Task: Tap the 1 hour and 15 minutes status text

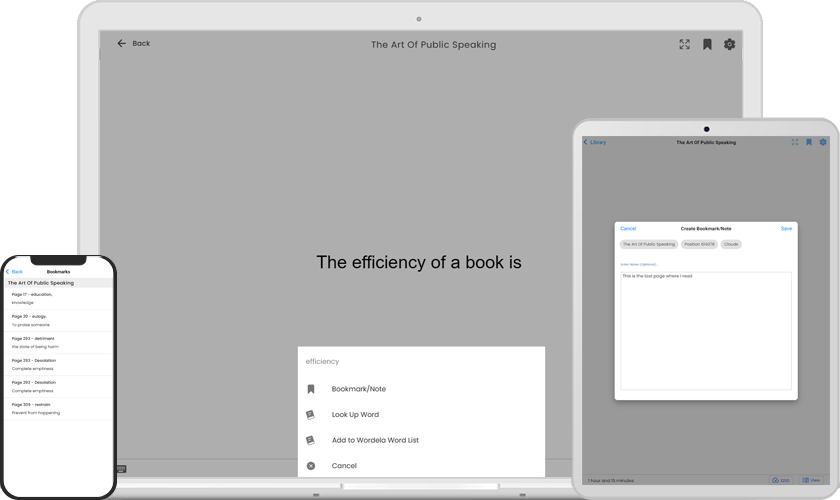Action: point(610,481)
